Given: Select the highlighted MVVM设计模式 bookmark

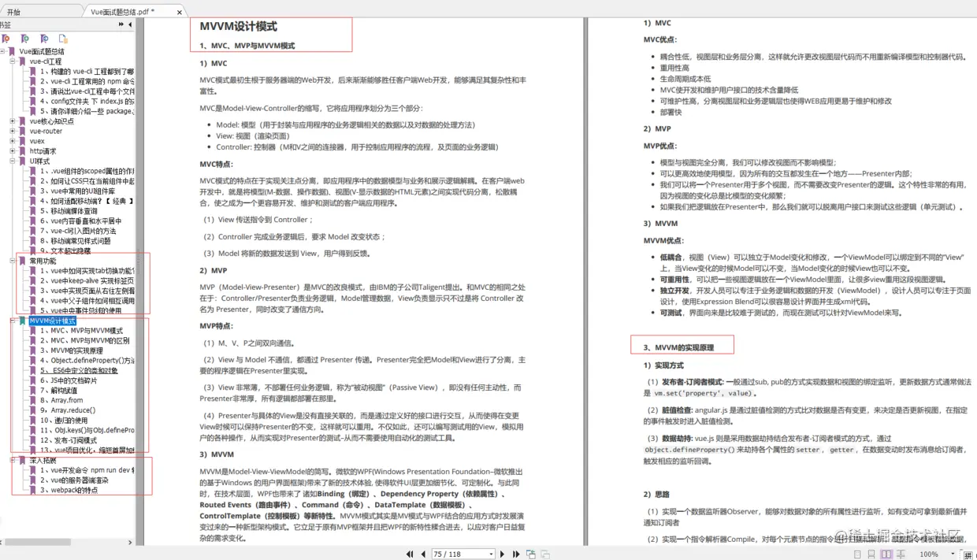Looking at the screenshot, I should pyautogui.click(x=52, y=321).
